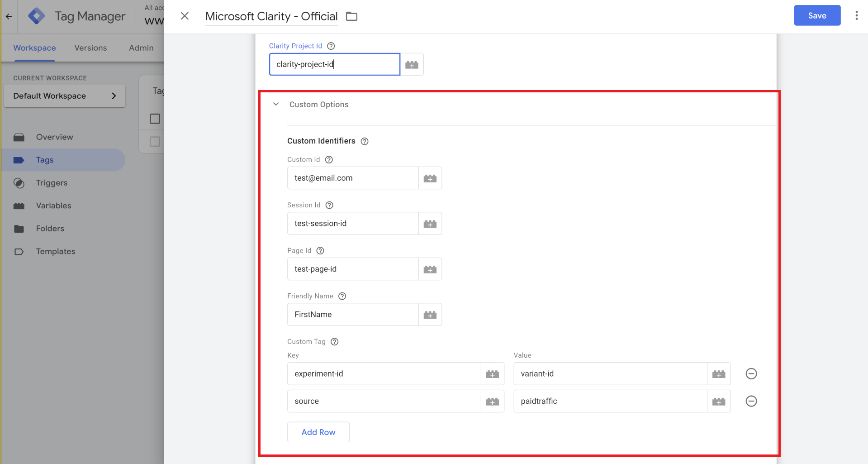The height and width of the screenshot is (464, 868).
Task: Edit the Friendly Name input field
Action: click(353, 315)
